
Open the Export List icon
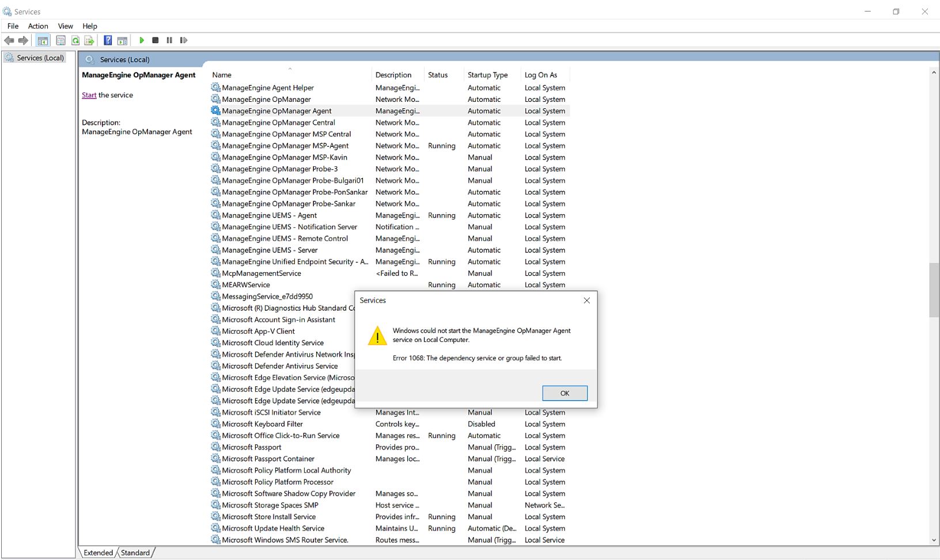point(89,40)
